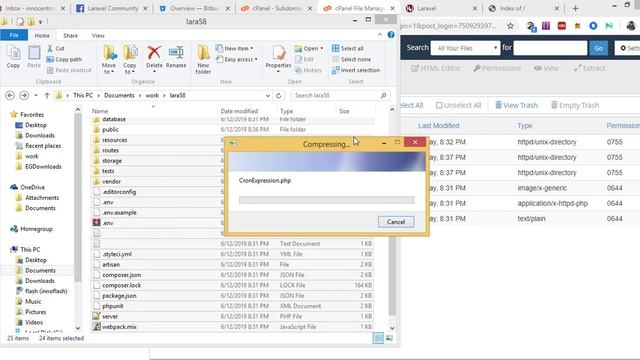Screen dimensions: 640x360
Task: Create a New folder from the ribbon
Action: click(x=203, y=60)
